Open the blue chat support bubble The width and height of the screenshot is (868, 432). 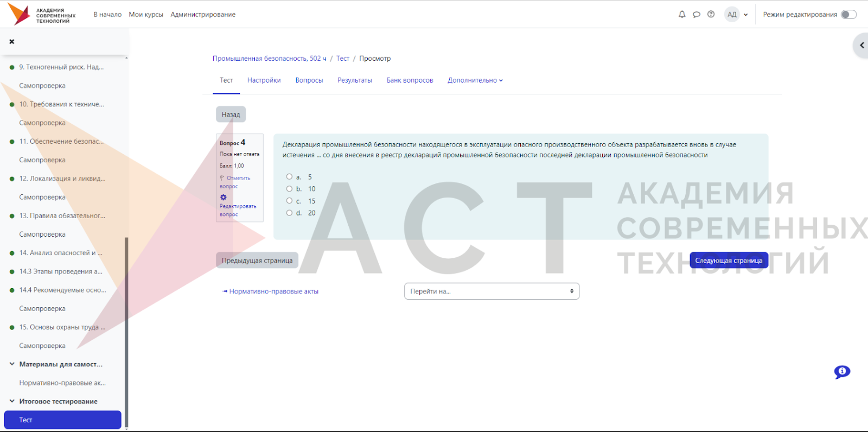coord(842,372)
